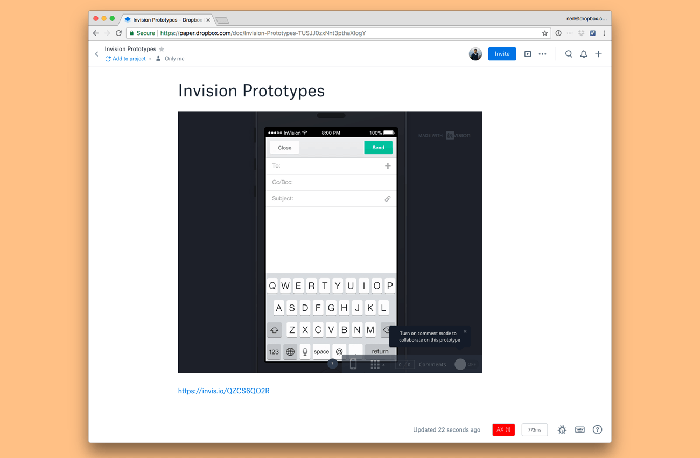Toggle the prototype comments switch
700x458 pixels.
click(464, 365)
